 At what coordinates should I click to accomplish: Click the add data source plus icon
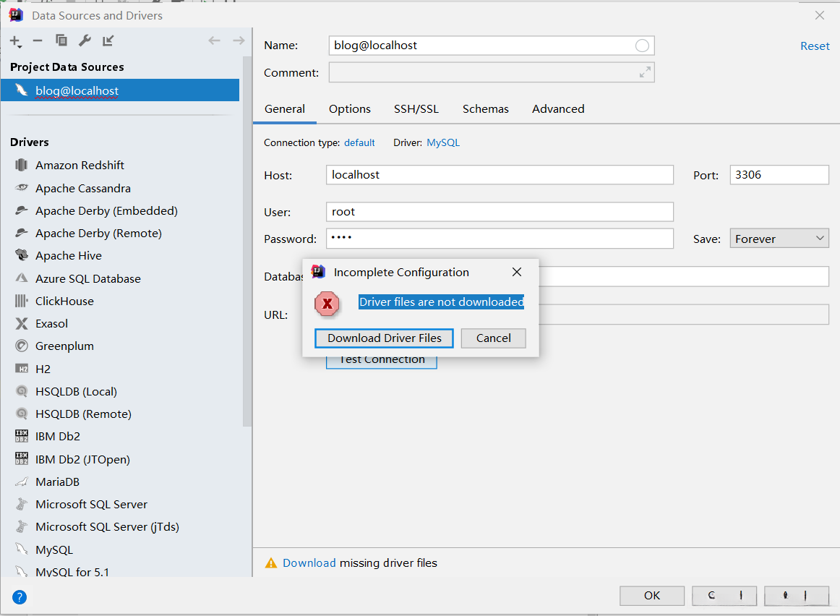[15, 41]
